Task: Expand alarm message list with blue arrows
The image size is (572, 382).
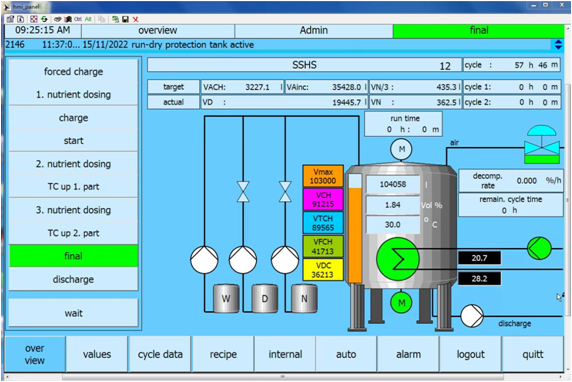Action: [558, 45]
